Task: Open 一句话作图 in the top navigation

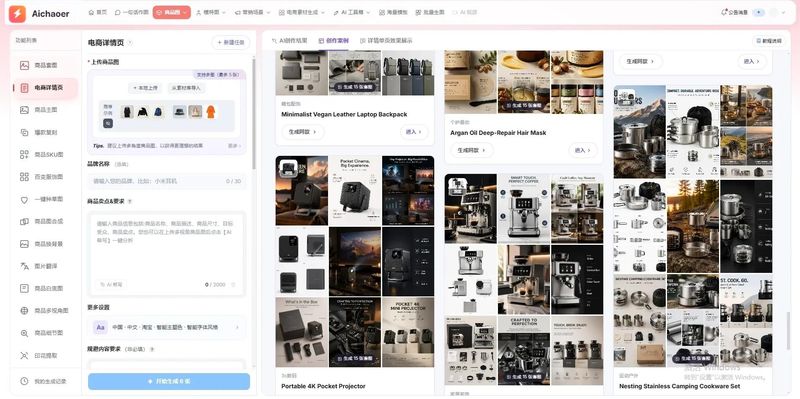Action: pos(132,12)
